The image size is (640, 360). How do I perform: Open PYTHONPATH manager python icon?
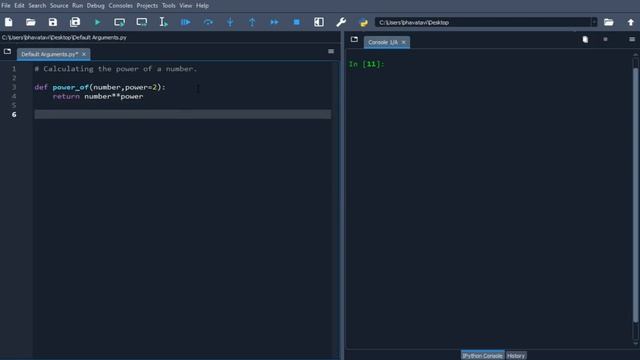pyautogui.click(x=363, y=22)
